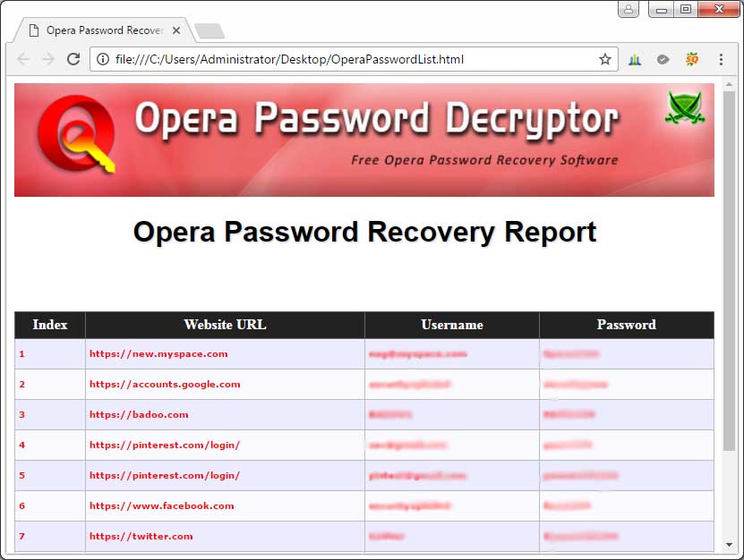The width and height of the screenshot is (744, 560).
Task: Close the Opera Password Recovery tab
Action: coord(176,30)
